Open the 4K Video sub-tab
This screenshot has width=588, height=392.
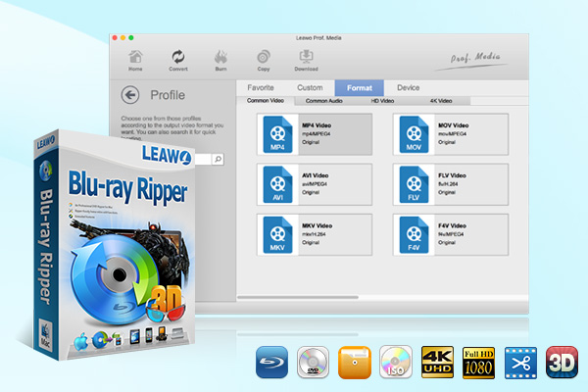point(441,101)
